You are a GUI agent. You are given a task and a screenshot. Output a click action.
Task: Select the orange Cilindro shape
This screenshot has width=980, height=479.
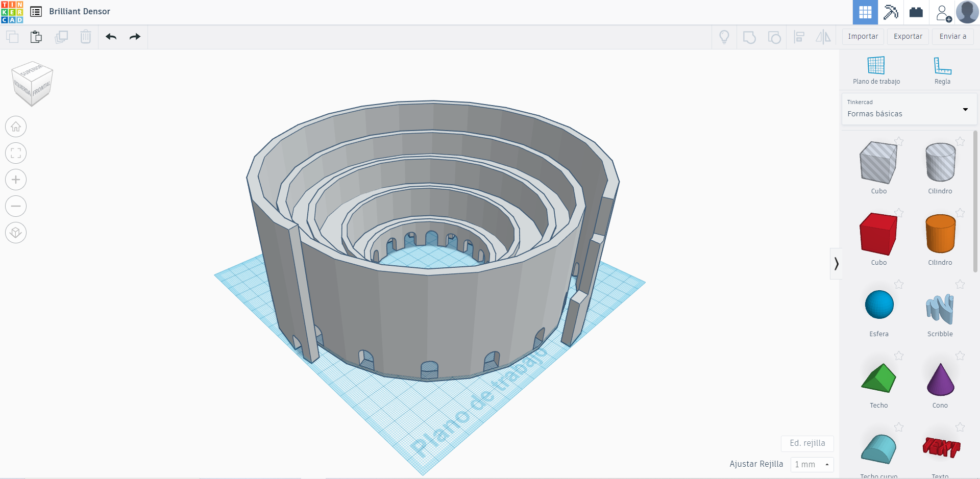(x=940, y=234)
